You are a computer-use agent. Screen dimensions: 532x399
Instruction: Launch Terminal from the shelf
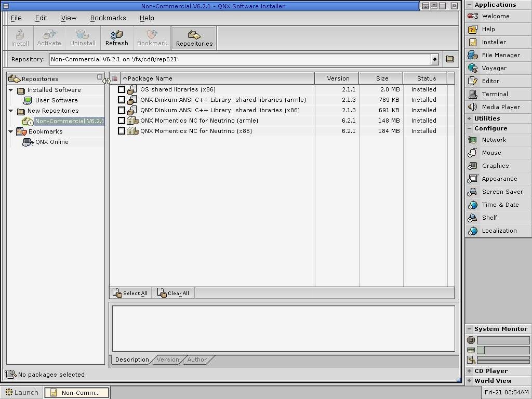[497, 94]
